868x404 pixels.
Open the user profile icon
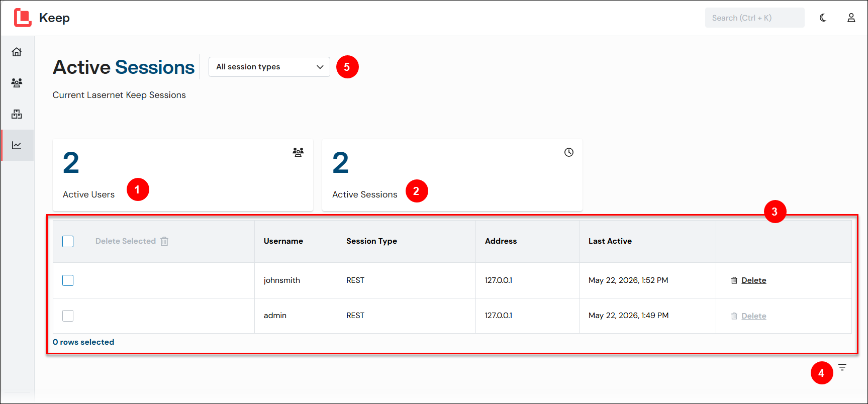pos(851,18)
